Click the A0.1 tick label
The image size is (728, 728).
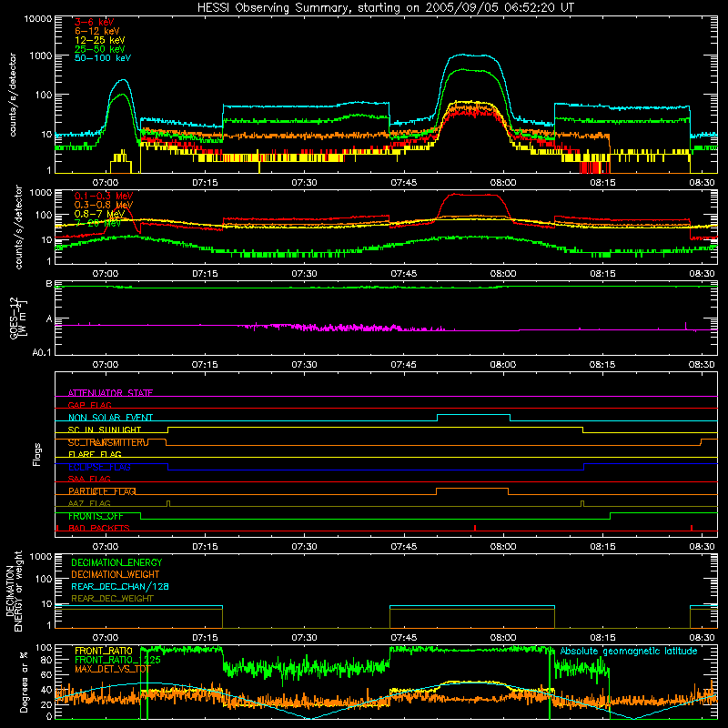pyautogui.click(x=41, y=353)
